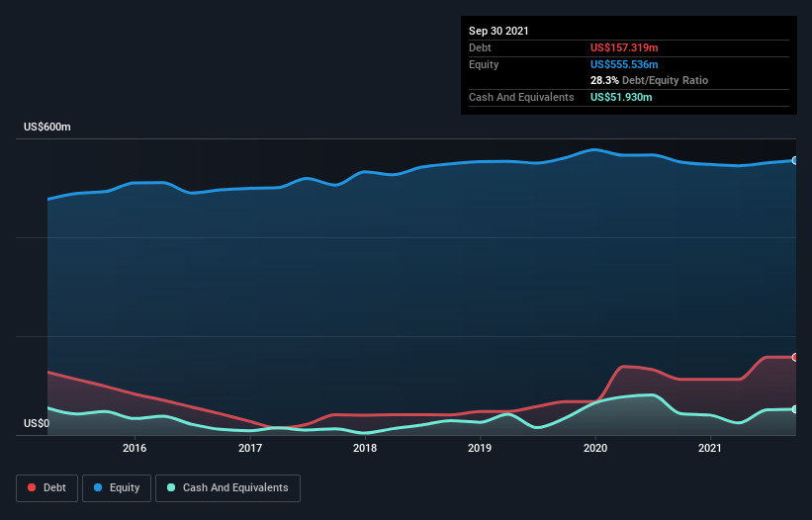Image resolution: width=812 pixels, height=520 pixels.
Task: Click tooltip Cash And Equivalents row label
Action: (x=521, y=97)
